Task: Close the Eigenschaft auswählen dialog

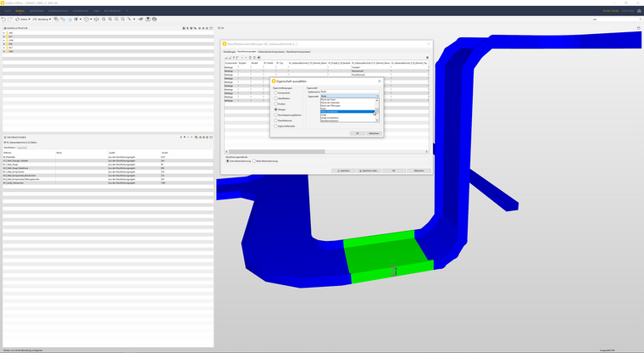Action: [x=379, y=81]
